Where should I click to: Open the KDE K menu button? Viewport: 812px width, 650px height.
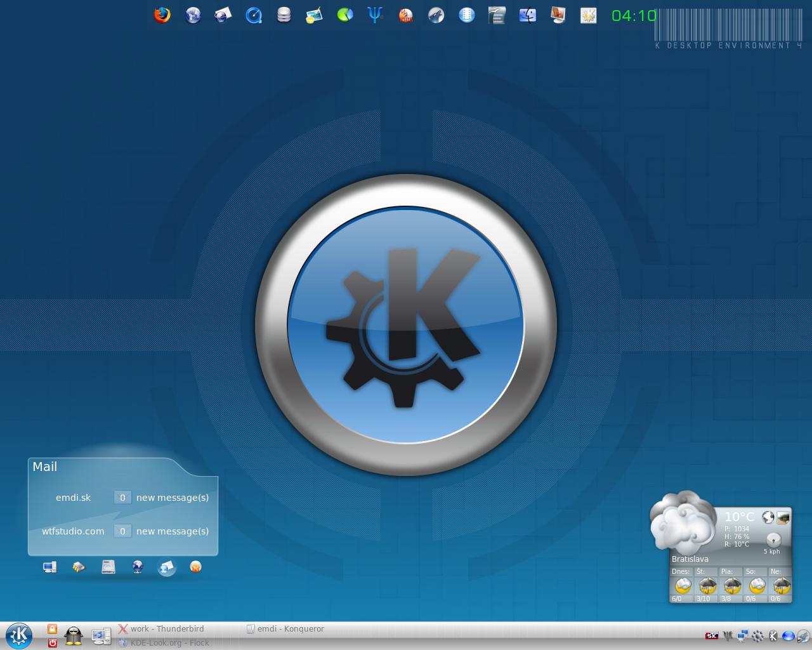19,635
